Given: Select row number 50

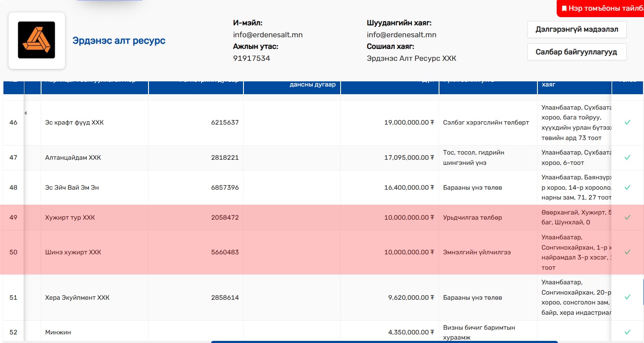Looking at the screenshot, I should [13, 252].
